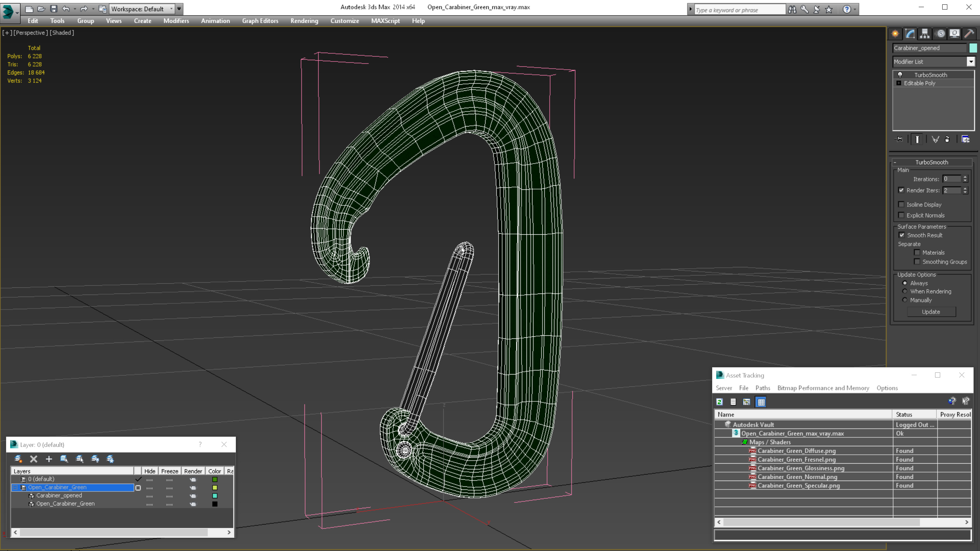
Task: Click Add Selected Objects plus icon
Action: (49, 459)
